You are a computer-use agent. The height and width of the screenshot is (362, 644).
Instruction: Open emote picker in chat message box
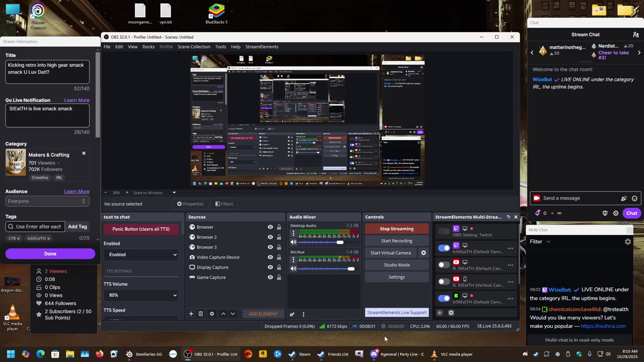pos(634,198)
